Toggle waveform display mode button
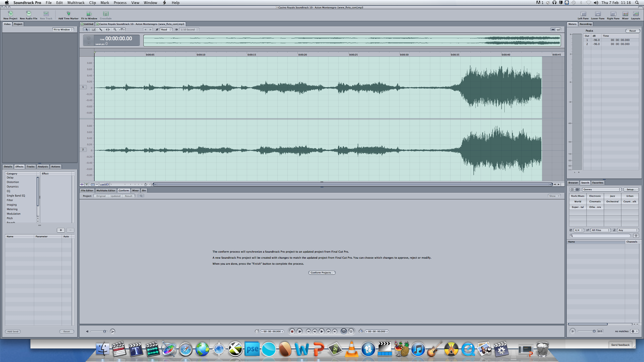The height and width of the screenshot is (362, 644). [553, 29]
